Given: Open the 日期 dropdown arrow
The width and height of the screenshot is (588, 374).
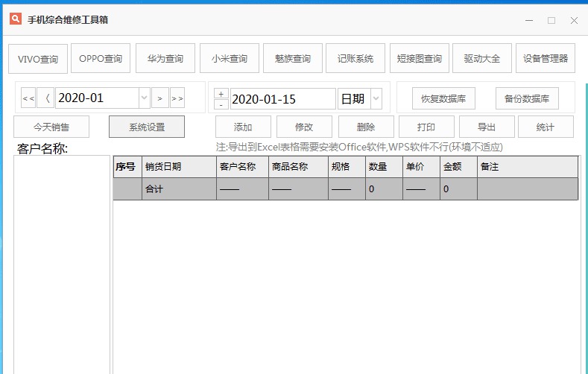Looking at the screenshot, I should click(x=376, y=98).
